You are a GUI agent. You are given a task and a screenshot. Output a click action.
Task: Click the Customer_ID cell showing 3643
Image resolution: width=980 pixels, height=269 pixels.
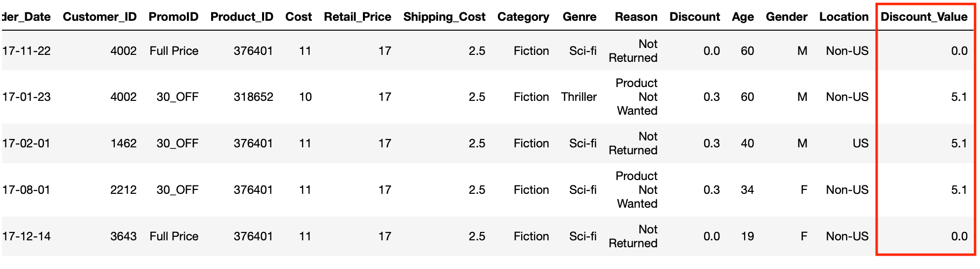(123, 236)
